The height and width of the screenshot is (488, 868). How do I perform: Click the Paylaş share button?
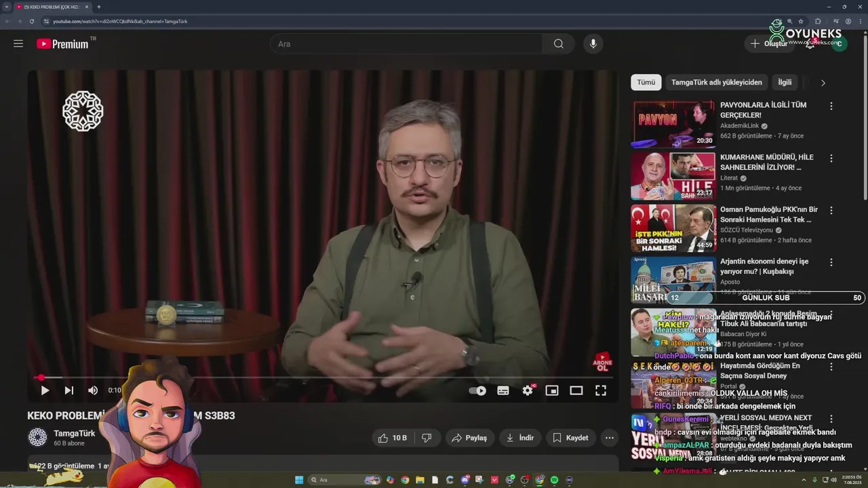(469, 438)
